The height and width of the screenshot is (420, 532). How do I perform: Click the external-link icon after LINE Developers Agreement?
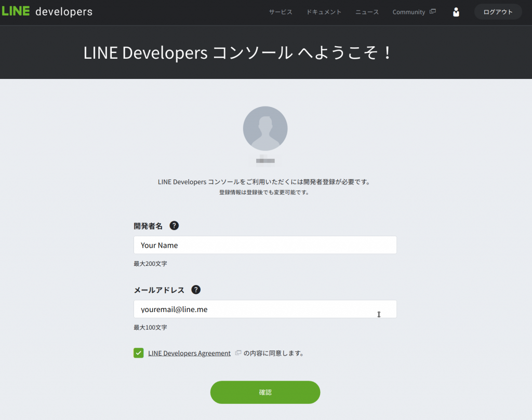237,353
